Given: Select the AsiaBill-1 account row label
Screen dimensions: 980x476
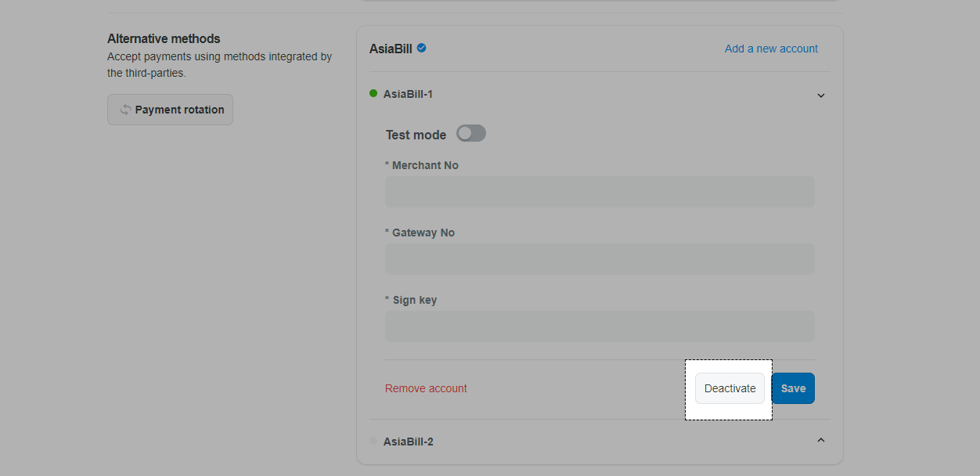Looking at the screenshot, I should 408,94.
